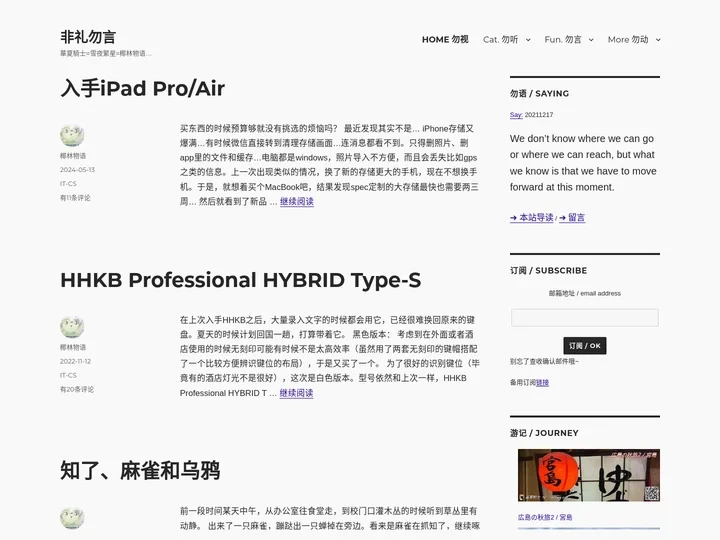Click the 订阅 / OK subscribe button
This screenshot has height=540, width=720.
[x=585, y=346]
